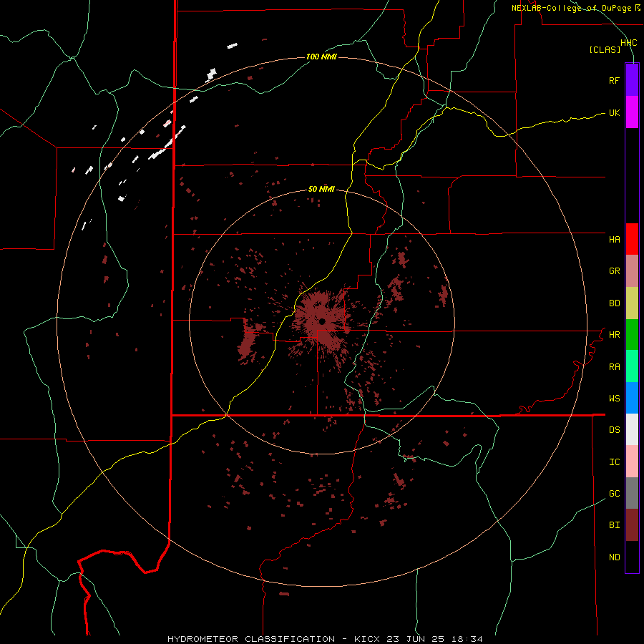The width and height of the screenshot is (644, 644).
Task: Click the 'RF' legend label
Action: [x=614, y=80]
